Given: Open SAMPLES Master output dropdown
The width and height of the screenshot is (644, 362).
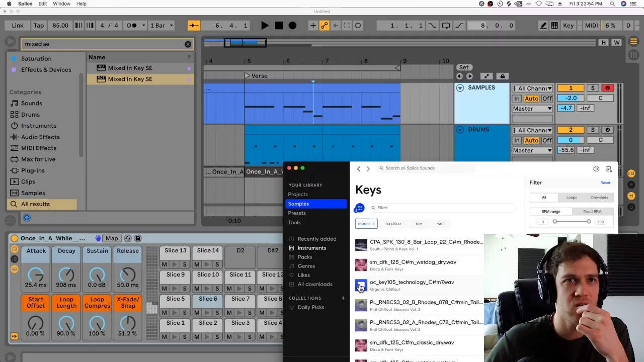Looking at the screenshot, I should point(532,109).
